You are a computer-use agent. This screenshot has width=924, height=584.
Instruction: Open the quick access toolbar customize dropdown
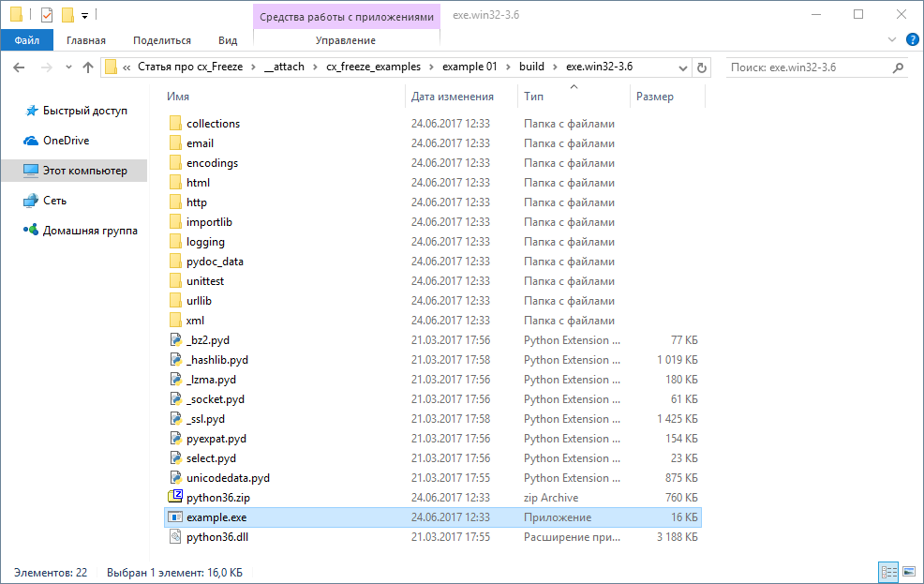(84, 15)
